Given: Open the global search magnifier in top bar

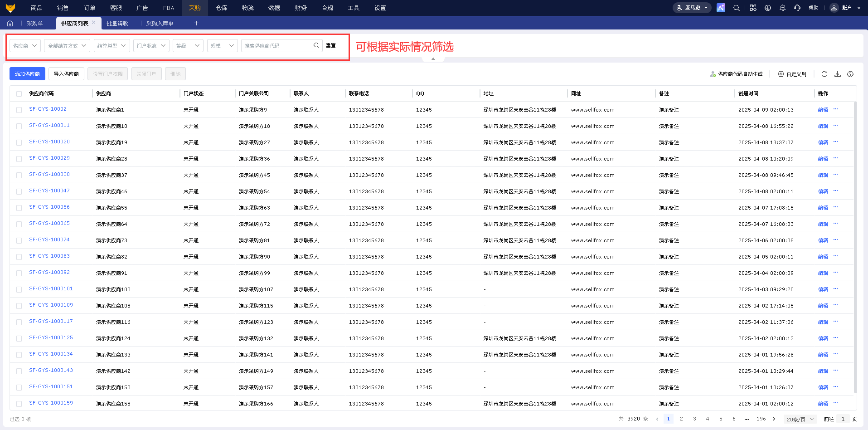Looking at the screenshot, I should click(737, 8).
